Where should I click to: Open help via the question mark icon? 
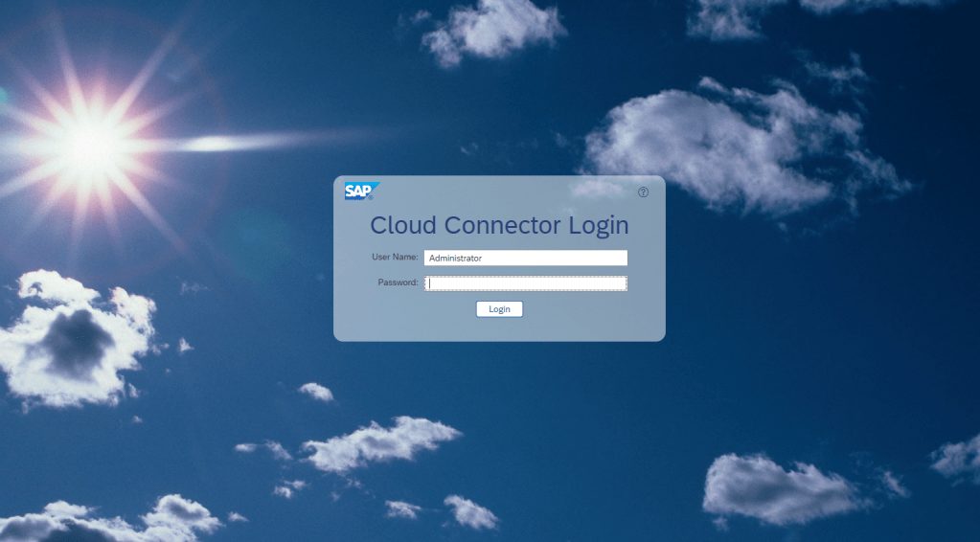643,192
